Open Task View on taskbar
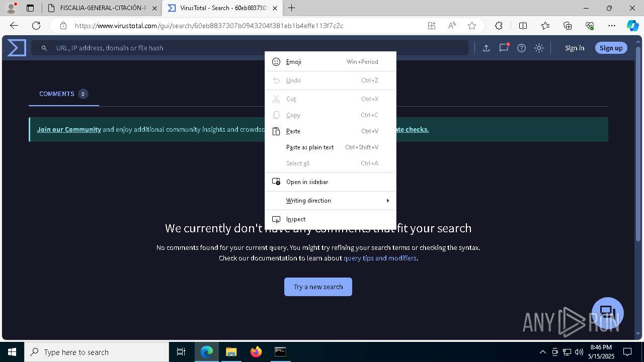 pyautogui.click(x=181, y=352)
